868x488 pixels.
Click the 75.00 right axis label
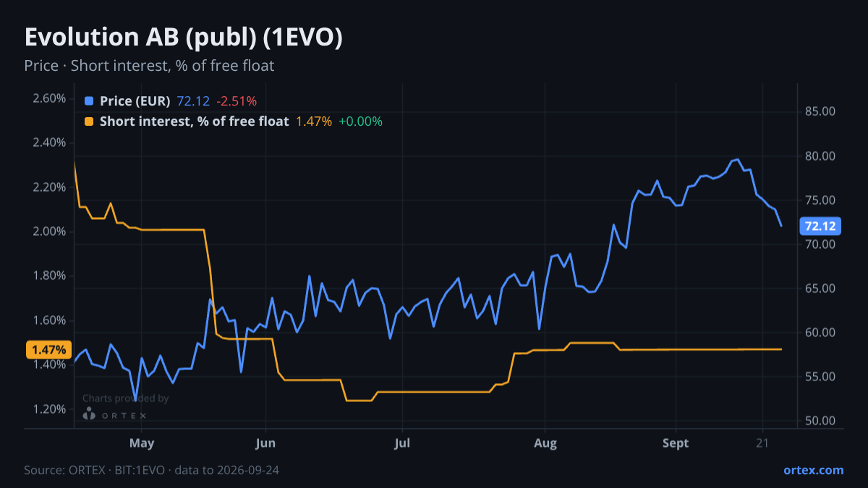pos(820,200)
